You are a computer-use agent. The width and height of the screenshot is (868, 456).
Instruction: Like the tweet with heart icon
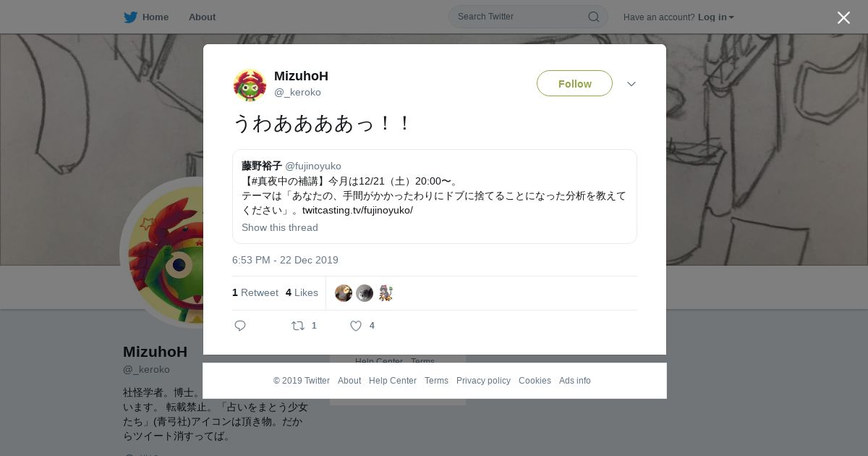coord(356,326)
